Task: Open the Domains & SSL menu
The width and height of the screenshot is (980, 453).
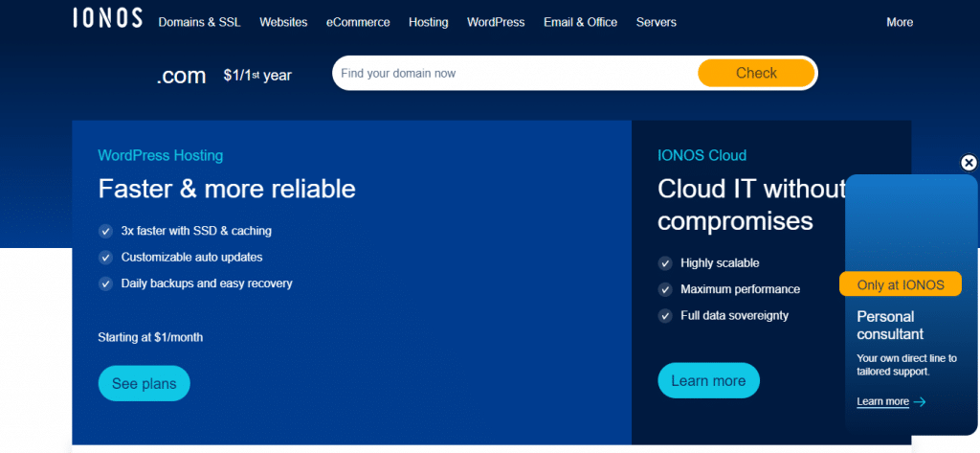Action: (199, 23)
